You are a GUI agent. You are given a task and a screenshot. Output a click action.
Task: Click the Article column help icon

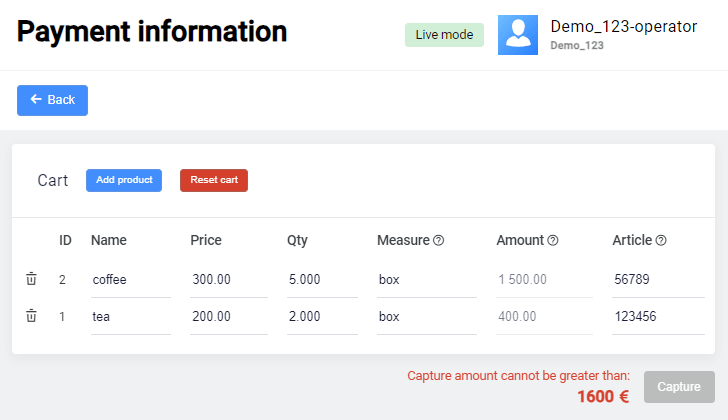click(x=661, y=241)
